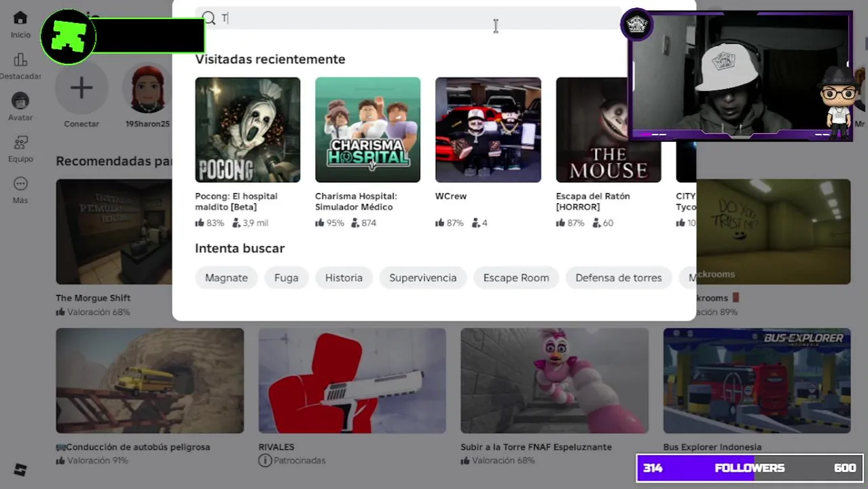Open Conducción de autobús peligrosa thumbnail
The image size is (868, 489).
[x=149, y=380]
